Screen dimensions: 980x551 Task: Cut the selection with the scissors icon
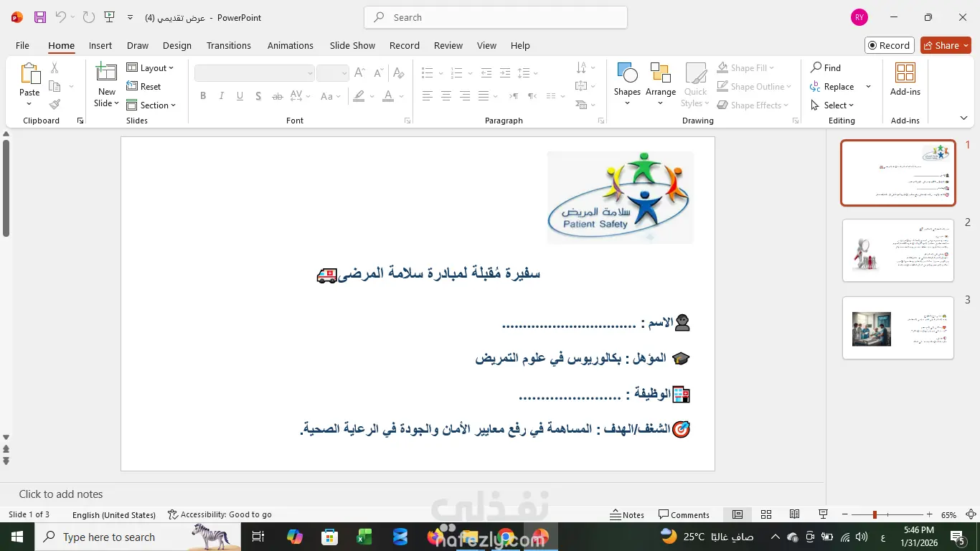pos(55,67)
